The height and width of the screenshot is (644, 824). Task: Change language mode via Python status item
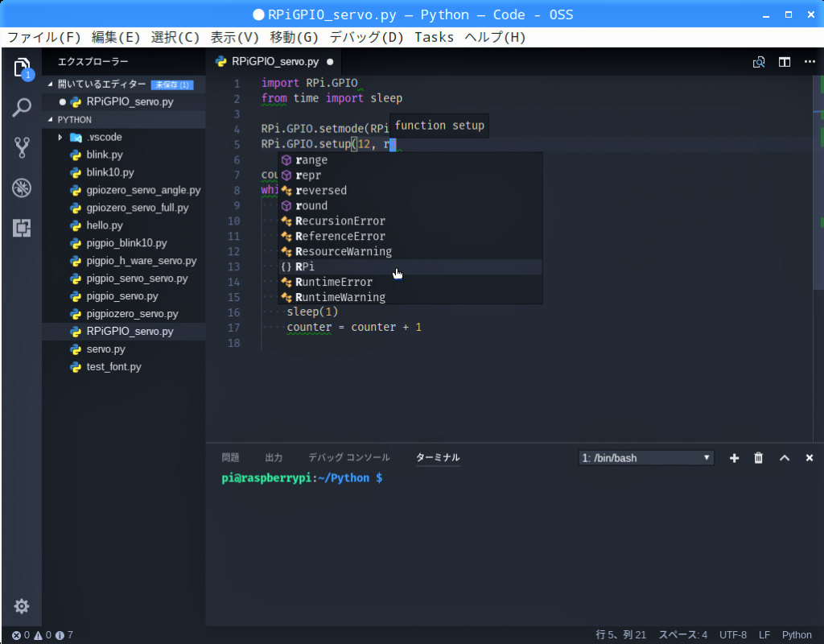tap(796, 635)
